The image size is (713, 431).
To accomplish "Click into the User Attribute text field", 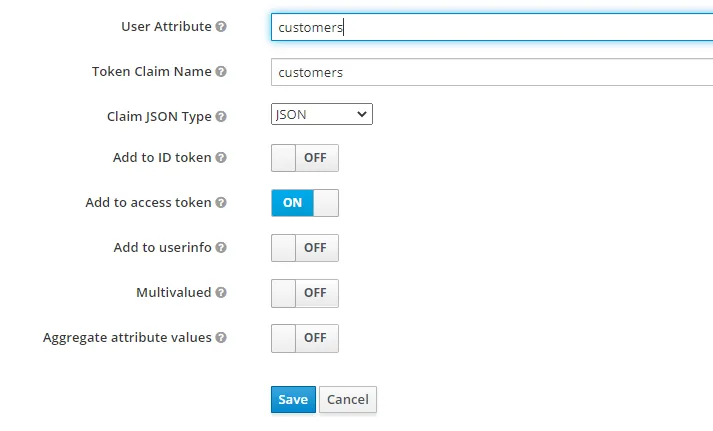I will coord(490,27).
